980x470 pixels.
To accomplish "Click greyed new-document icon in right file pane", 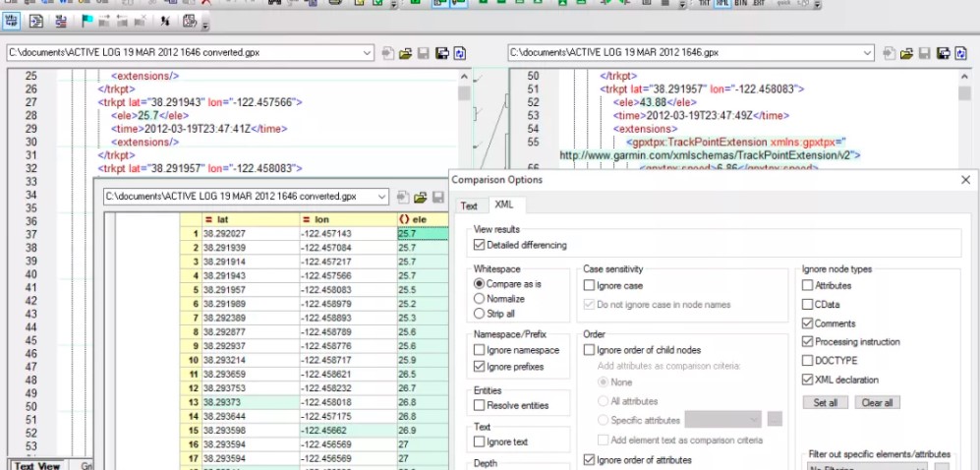I will [889, 53].
